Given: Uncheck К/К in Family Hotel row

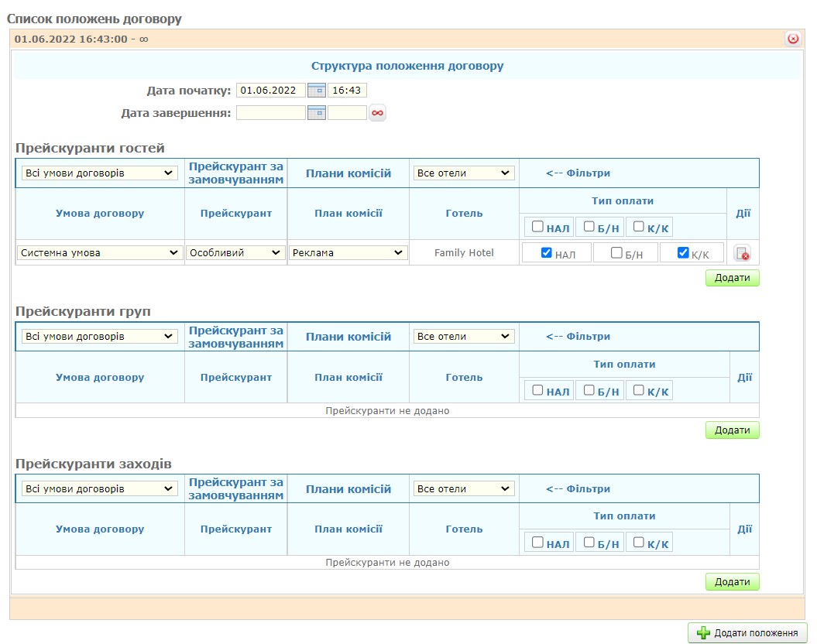Looking at the screenshot, I should (x=683, y=252).
